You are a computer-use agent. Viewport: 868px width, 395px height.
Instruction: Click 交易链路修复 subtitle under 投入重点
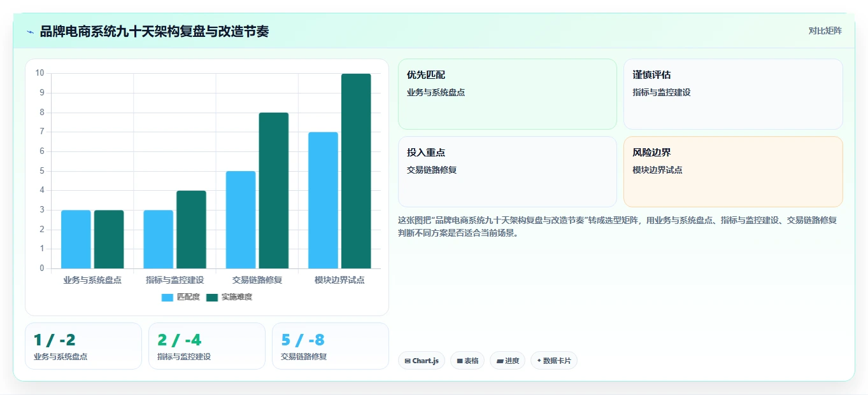(432, 170)
